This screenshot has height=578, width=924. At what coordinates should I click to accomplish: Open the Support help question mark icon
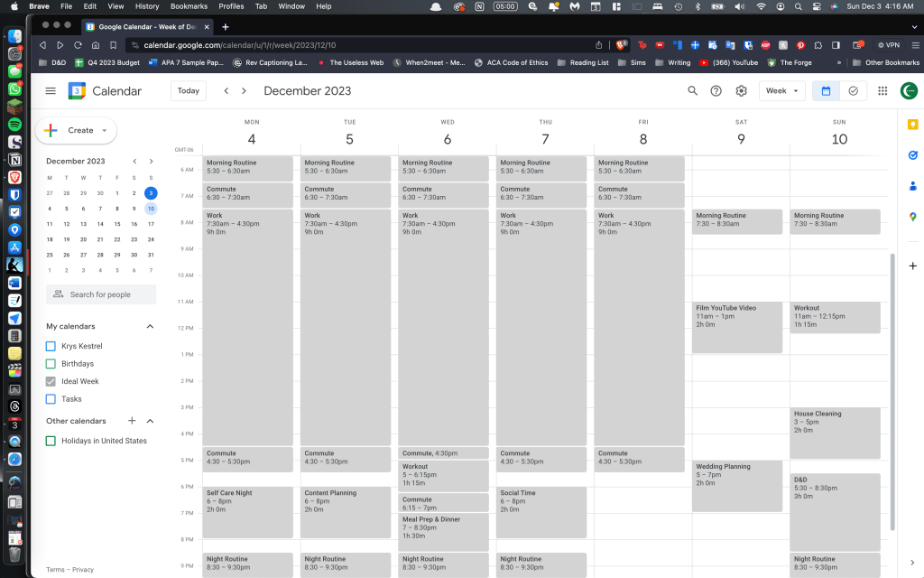pos(716,91)
